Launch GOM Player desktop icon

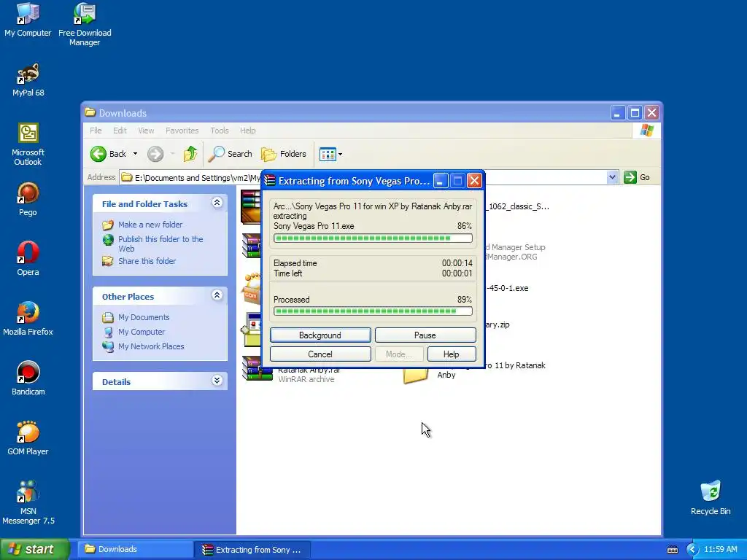point(28,438)
